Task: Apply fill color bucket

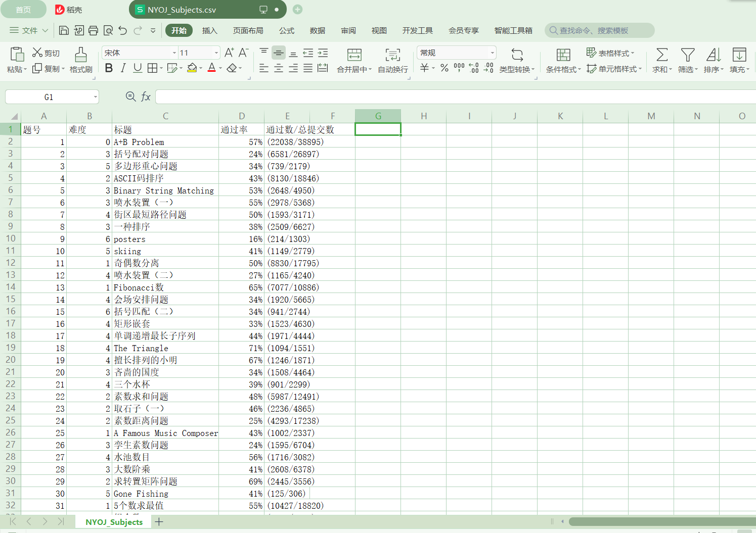Action: 192,68
